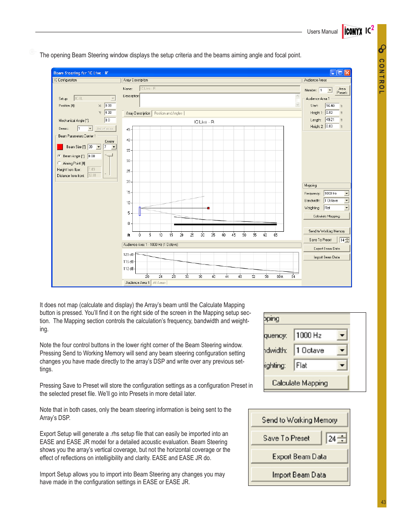Viewport: 411px width, 532px height.
Task: Open the Center dropdown showing 7
Action: [114, 147]
